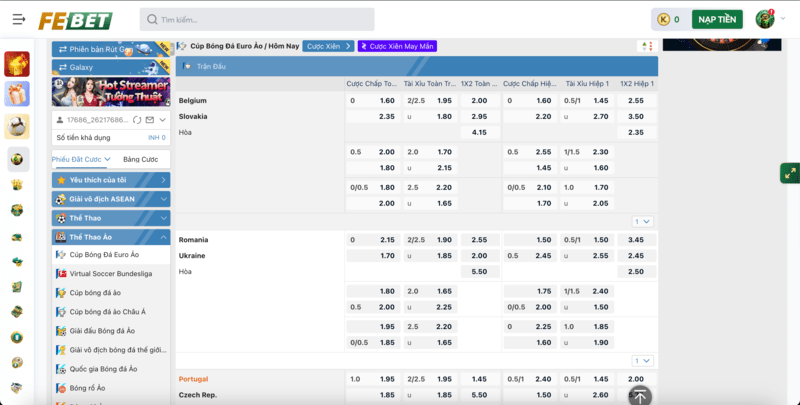Expand the Yêu thích của tôi section

110,180
